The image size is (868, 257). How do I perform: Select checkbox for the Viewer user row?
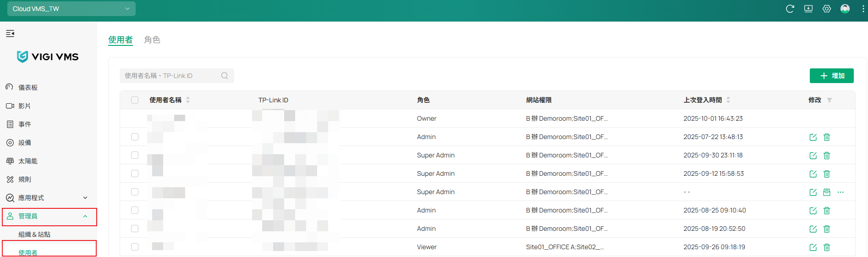click(x=135, y=247)
